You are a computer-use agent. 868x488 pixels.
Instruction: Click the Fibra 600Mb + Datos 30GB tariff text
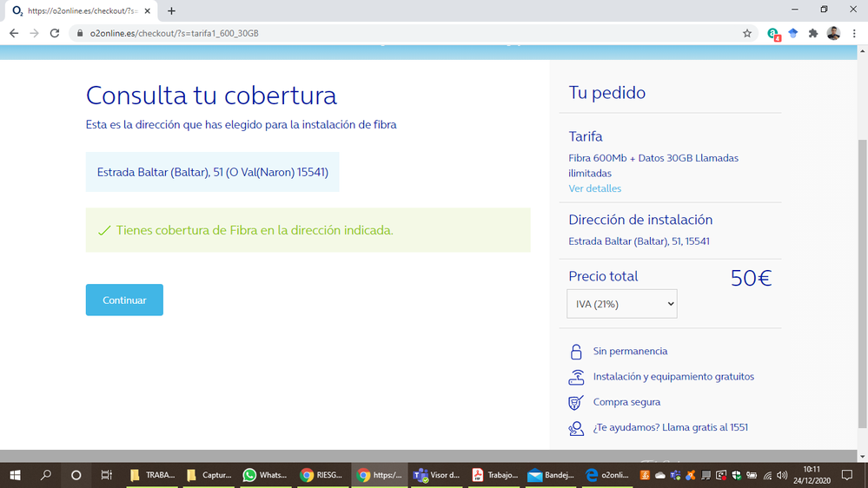point(653,166)
